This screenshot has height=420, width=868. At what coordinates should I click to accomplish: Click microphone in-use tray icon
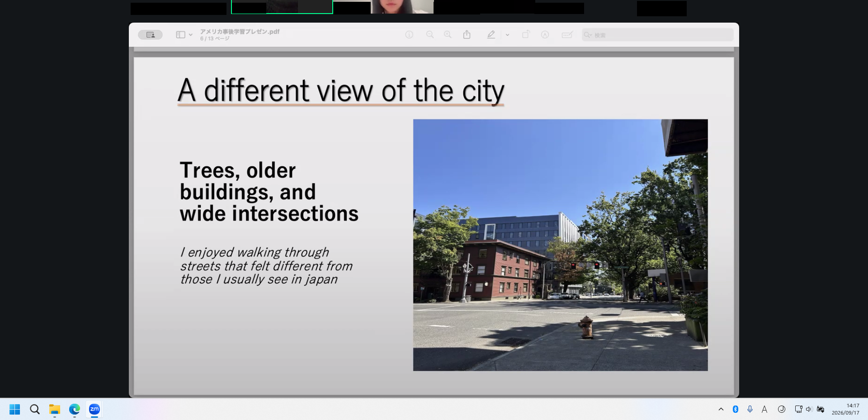pyautogui.click(x=750, y=409)
